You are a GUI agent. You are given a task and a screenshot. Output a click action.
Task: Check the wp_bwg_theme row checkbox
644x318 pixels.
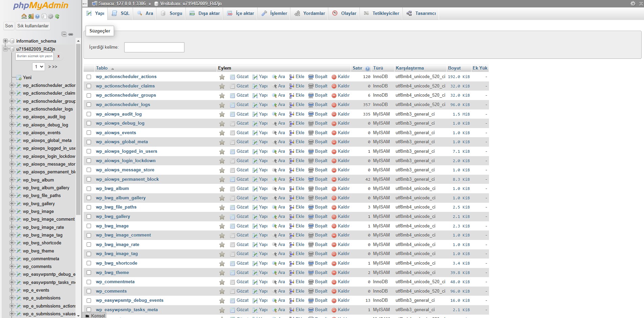point(89,273)
